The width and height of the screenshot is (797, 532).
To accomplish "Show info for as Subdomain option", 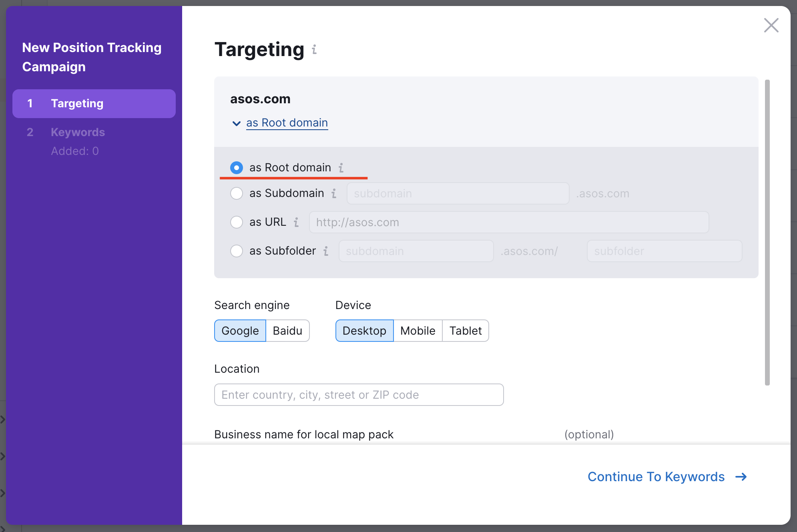I will click(334, 194).
